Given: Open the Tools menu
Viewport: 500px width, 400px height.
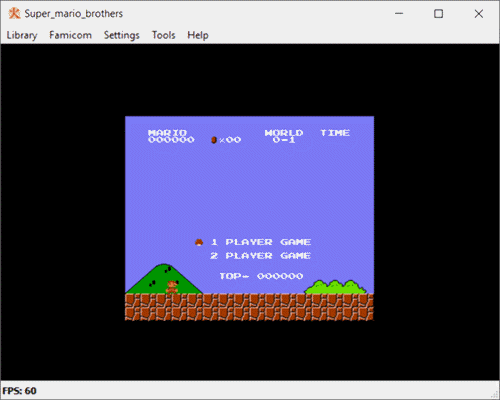Looking at the screenshot, I should click(x=163, y=35).
